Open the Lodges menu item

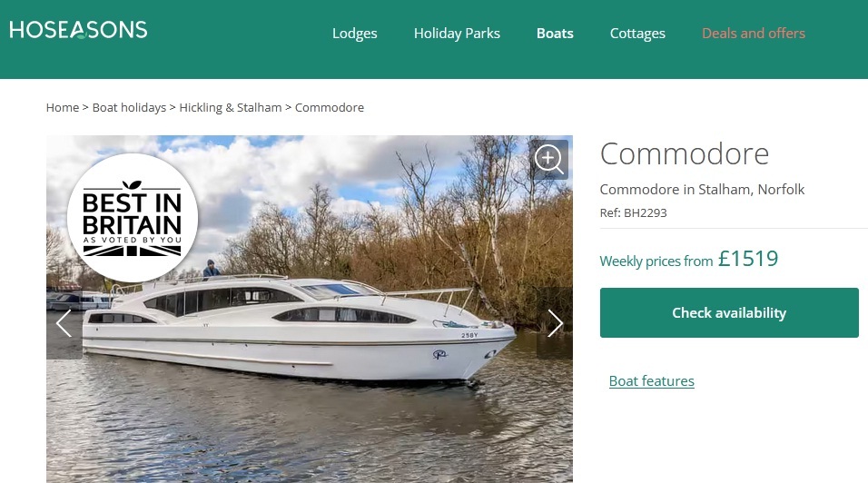[354, 34]
